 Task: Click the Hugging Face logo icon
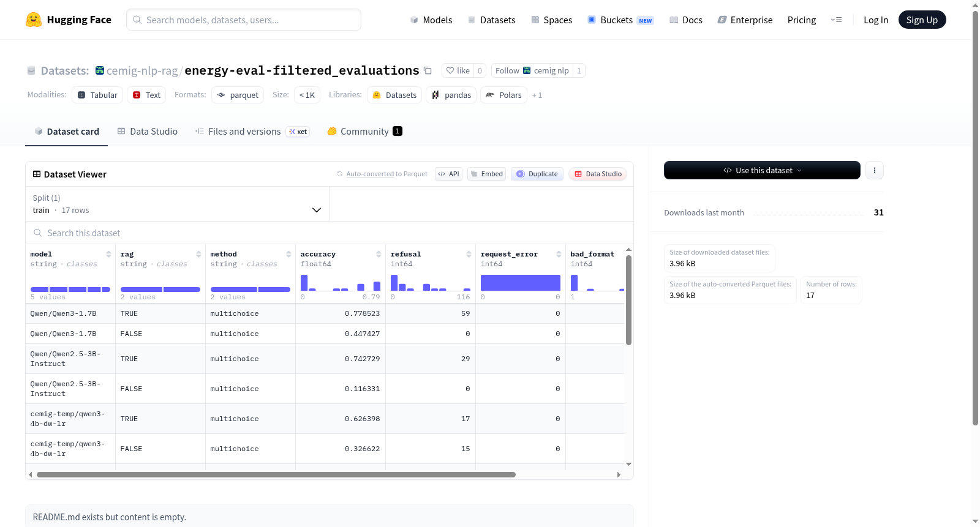tap(34, 20)
